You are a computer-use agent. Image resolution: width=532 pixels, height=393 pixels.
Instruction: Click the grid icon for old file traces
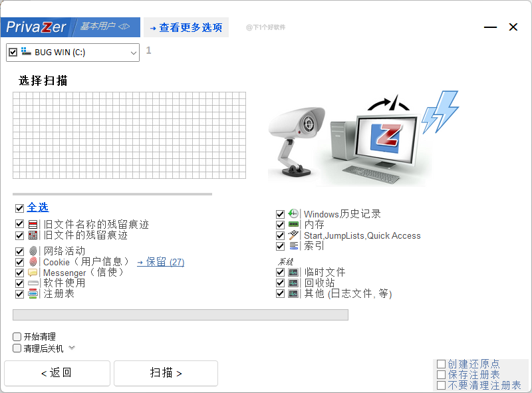33,235
